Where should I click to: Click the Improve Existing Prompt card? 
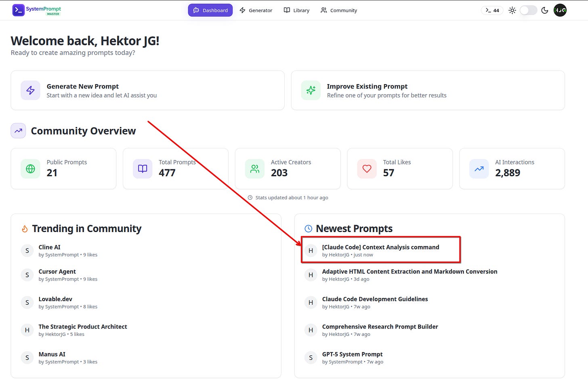[428, 90]
